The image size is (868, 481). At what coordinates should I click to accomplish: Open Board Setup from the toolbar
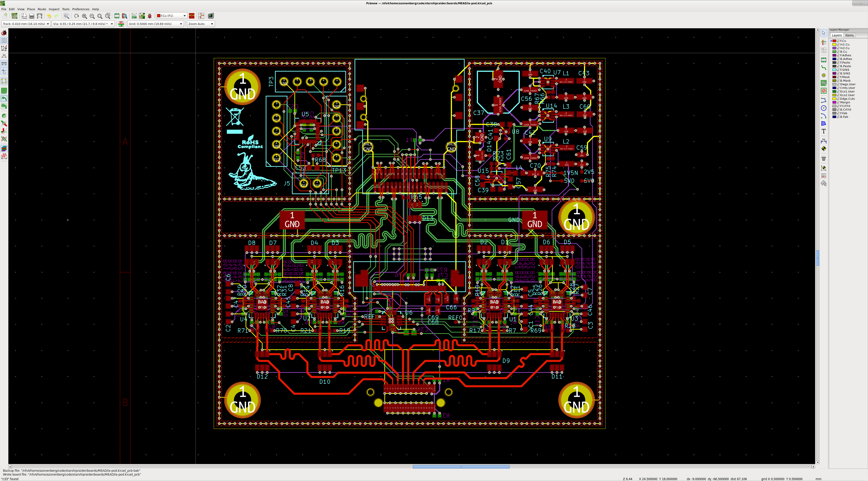tap(14, 16)
